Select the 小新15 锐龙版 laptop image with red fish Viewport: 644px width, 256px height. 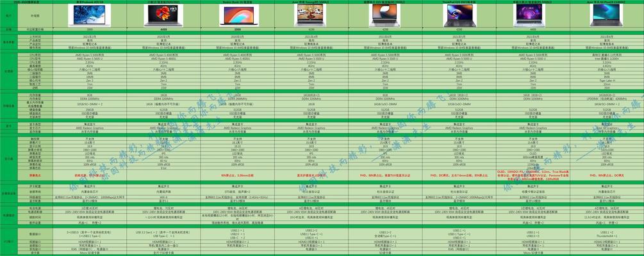(163, 15)
